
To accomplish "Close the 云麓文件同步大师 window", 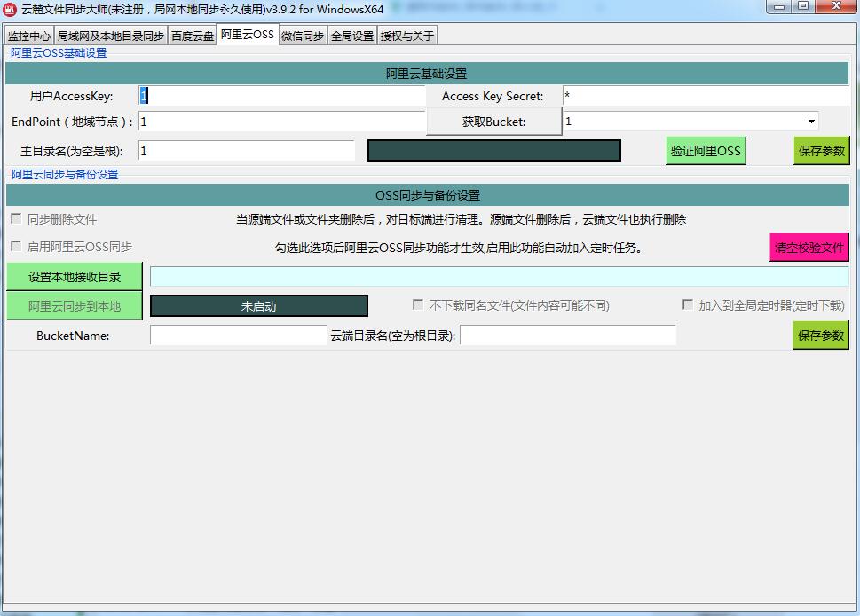I will pos(836,6).
